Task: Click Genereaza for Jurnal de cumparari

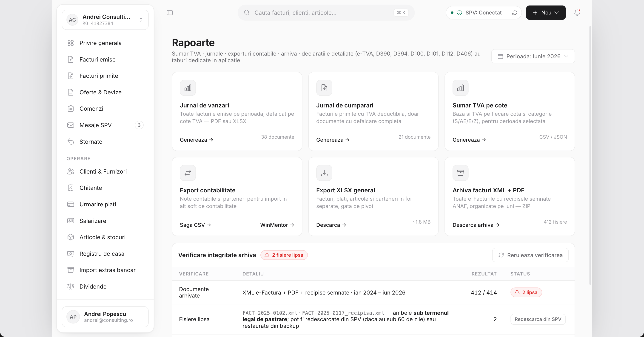Action: click(333, 140)
